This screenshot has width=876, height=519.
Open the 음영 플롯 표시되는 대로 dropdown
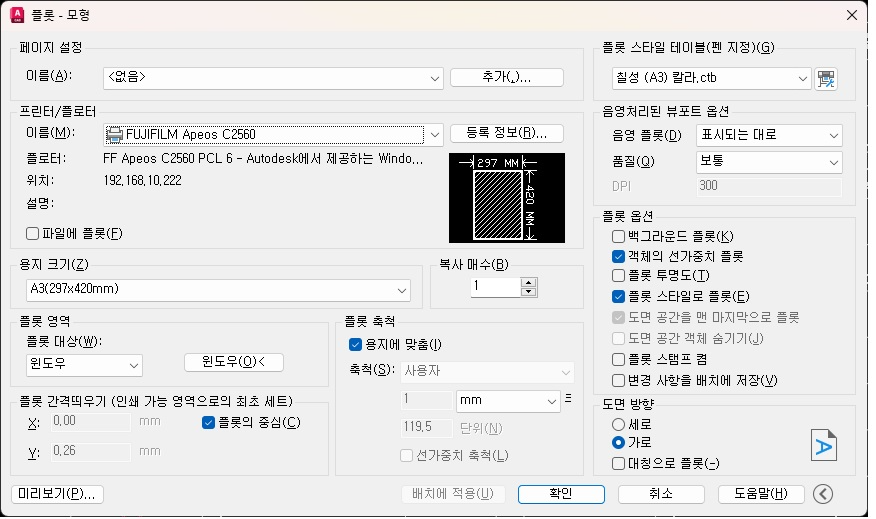(769, 135)
